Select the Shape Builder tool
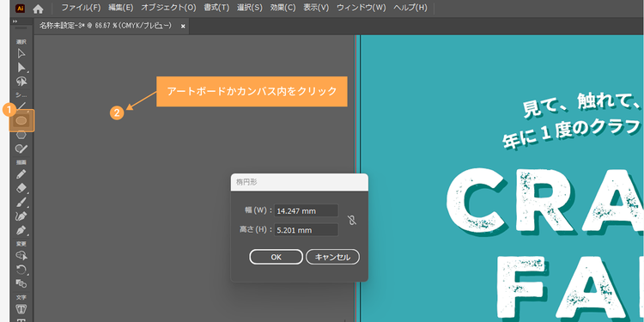 [21, 256]
